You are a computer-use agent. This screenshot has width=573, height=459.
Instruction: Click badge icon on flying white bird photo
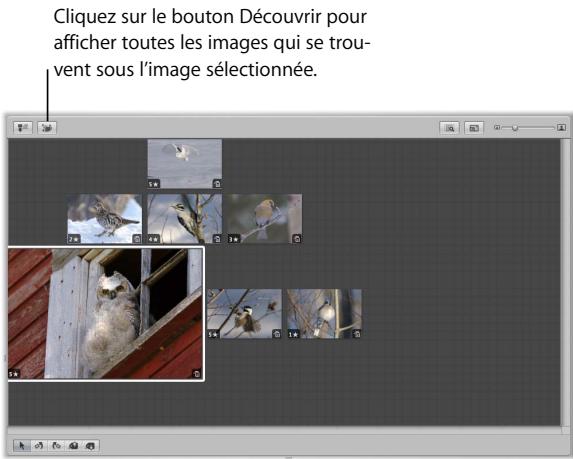click(217, 184)
